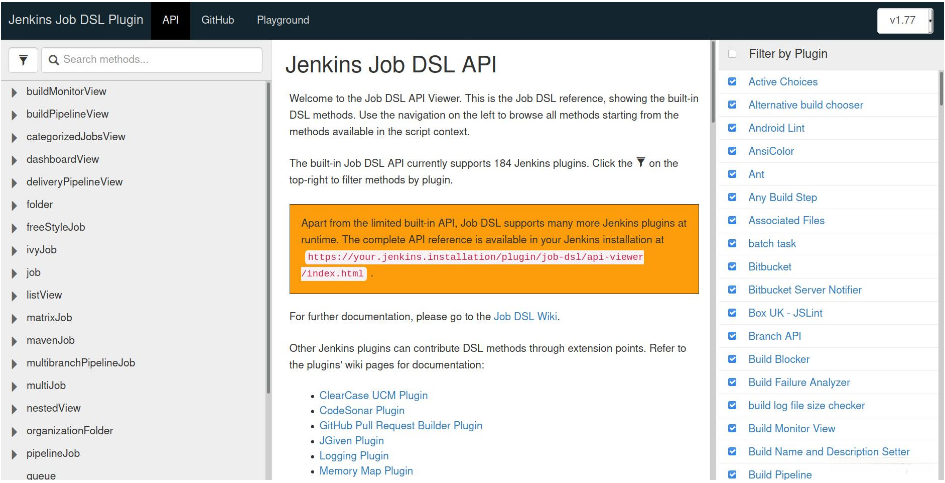This screenshot has width=945, height=483.
Task: Click the funnel icon in welcome paragraph
Action: [x=640, y=163]
